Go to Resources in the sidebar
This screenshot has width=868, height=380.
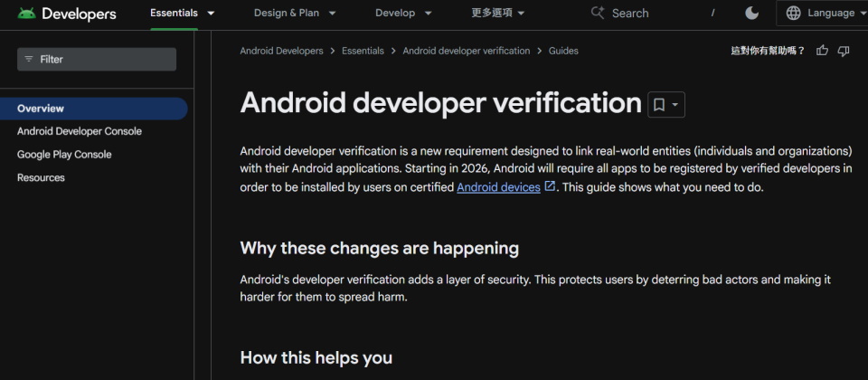(x=41, y=177)
